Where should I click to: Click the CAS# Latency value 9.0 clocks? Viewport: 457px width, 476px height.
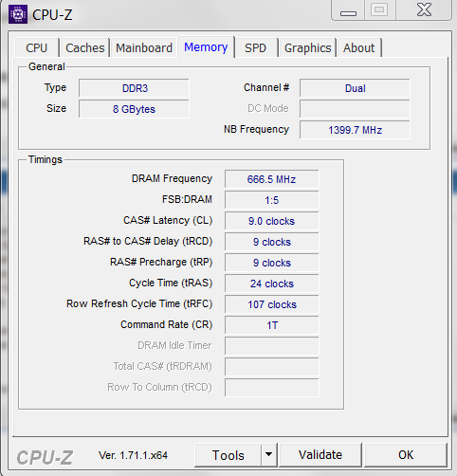pyautogui.click(x=272, y=221)
